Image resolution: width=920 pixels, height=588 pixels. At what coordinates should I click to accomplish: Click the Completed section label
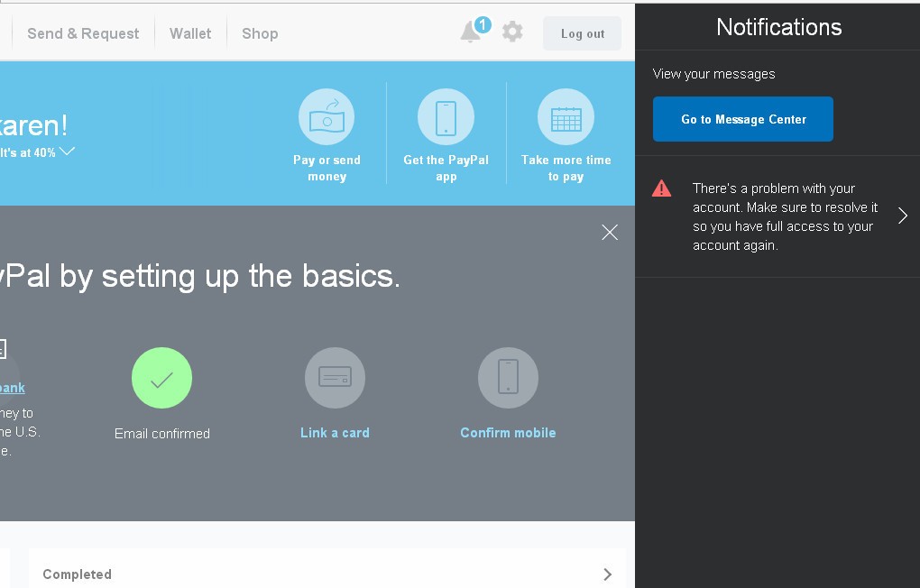(77, 574)
